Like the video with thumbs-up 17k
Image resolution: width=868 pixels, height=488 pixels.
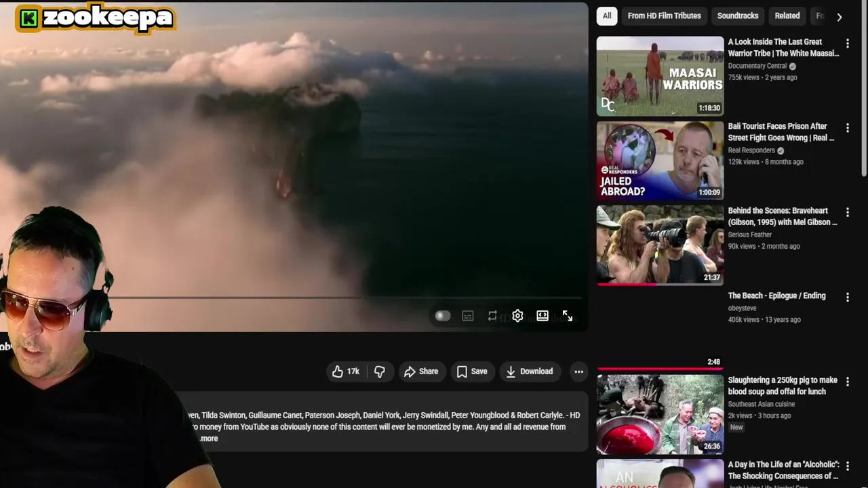click(x=346, y=371)
